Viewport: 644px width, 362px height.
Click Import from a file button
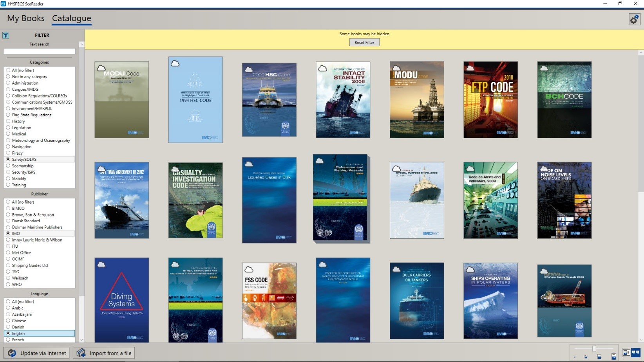pos(104,353)
